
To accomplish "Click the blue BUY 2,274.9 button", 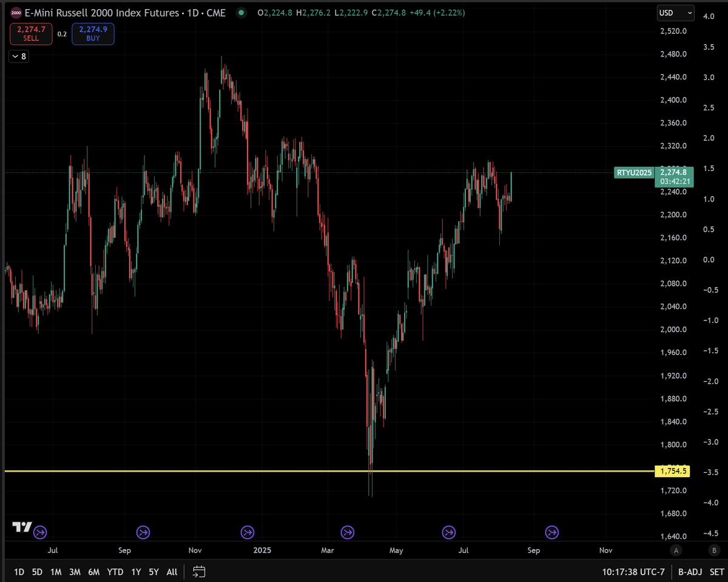I will pyautogui.click(x=93, y=34).
